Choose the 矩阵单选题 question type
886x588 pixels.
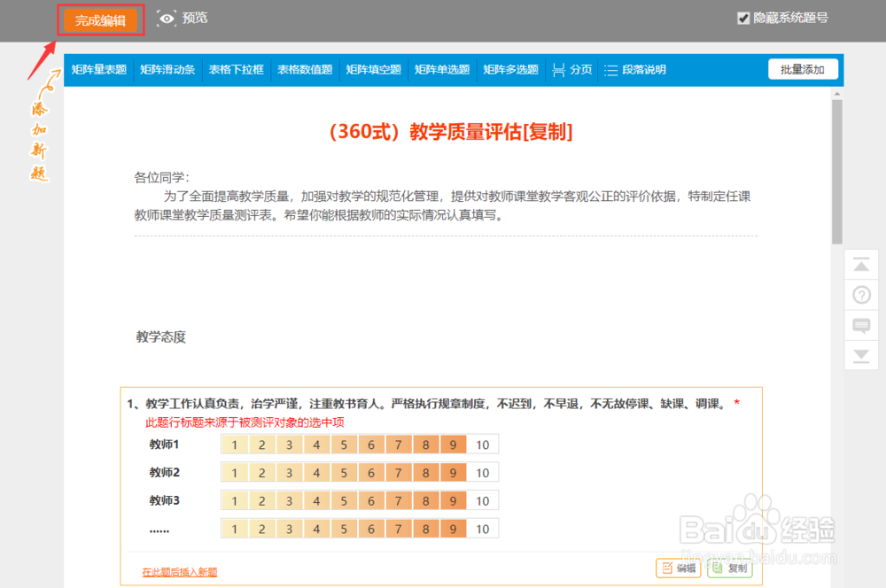click(x=441, y=69)
